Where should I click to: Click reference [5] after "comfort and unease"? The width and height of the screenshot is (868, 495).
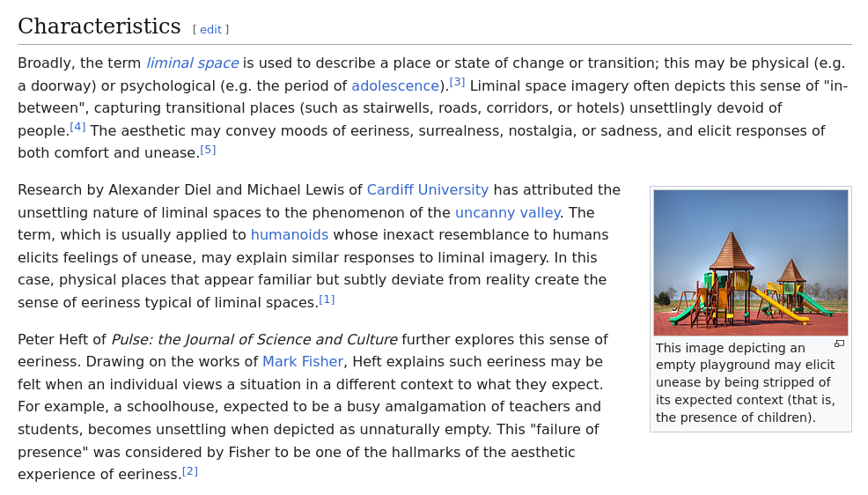coord(208,150)
